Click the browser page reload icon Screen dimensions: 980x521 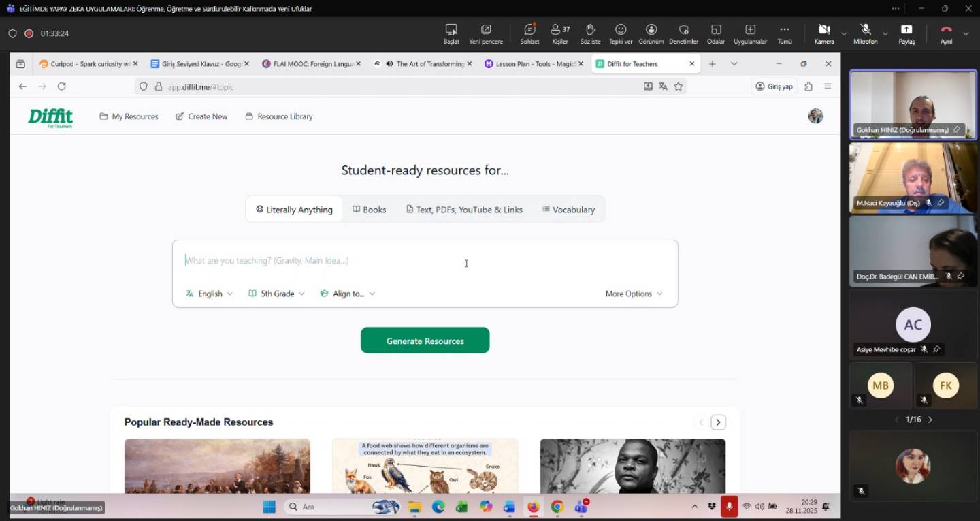click(x=62, y=86)
